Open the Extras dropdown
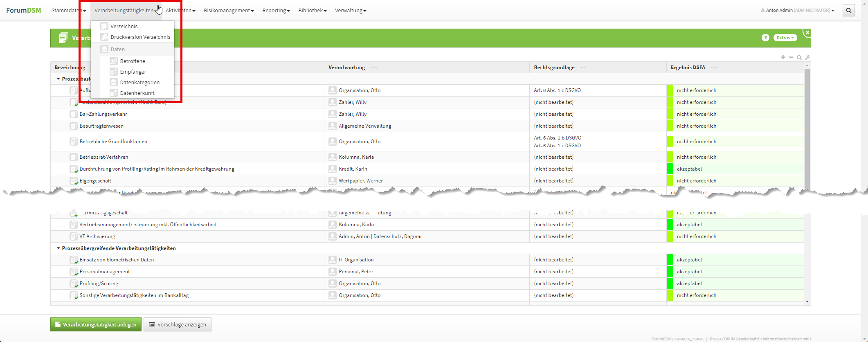 785,38
